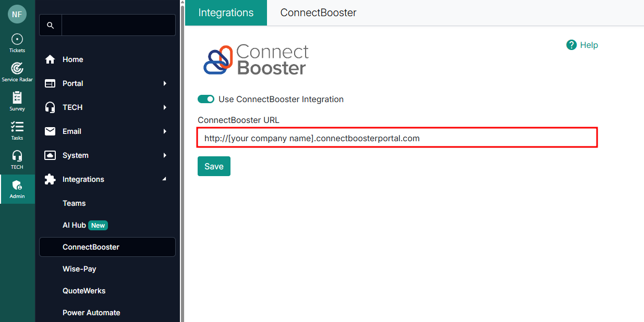Click the ConnectBooster URL label
The height and width of the screenshot is (322, 644).
pyautogui.click(x=238, y=120)
